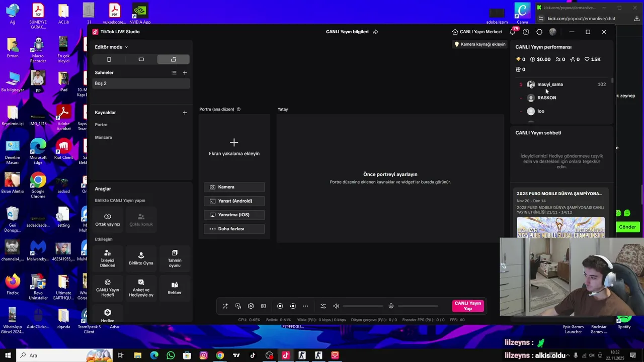Open Editör modu dropdown

[x=111, y=47]
